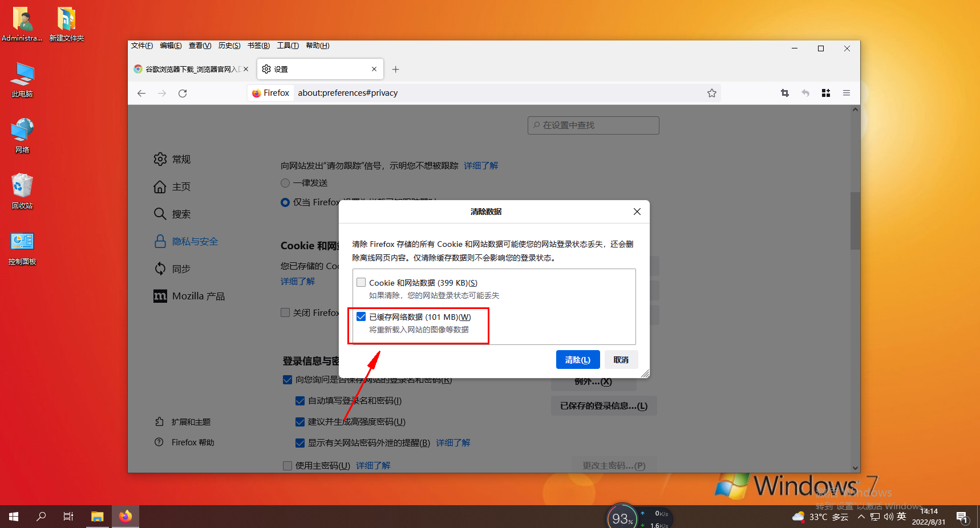Toggle the 关闭 Firefox checkbox
This screenshot has width=980, height=528.
285,312
